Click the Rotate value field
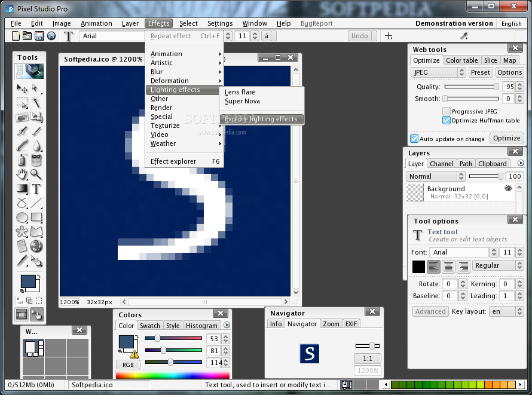Screen dimensions: 532x395 pos(451,284)
